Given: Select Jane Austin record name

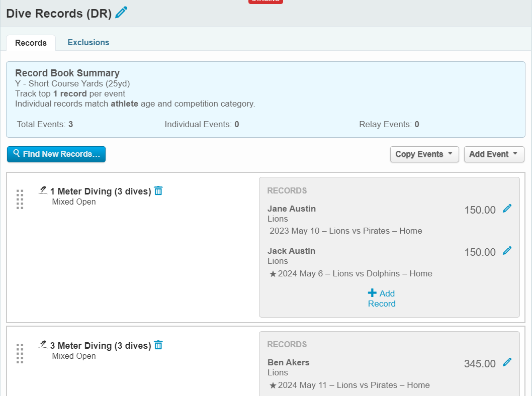Looking at the screenshot, I should coord(292,209).
